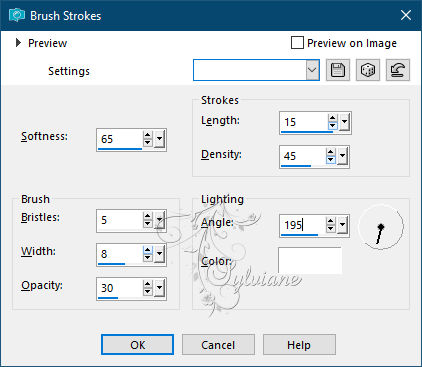This screenshot has width=422, height=367.
Task: Randomize parameters with the dice icon
Action: pos(368,70)
